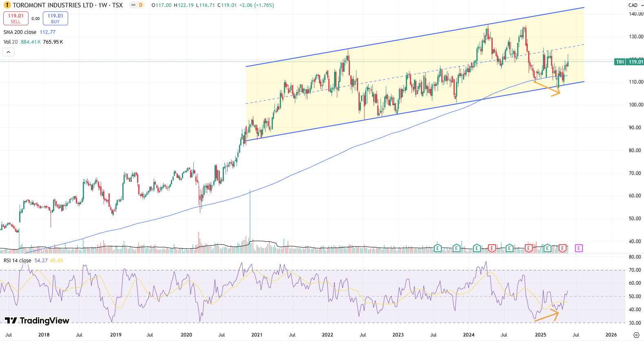Click the 0.00 spread value
The height and width of the screenshot is (341, 644).
coord(36,19)
